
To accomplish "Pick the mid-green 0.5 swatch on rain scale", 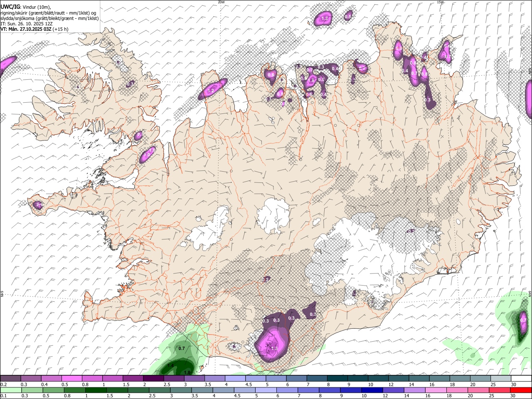I will pyautogui.click(x=53, y=390).
